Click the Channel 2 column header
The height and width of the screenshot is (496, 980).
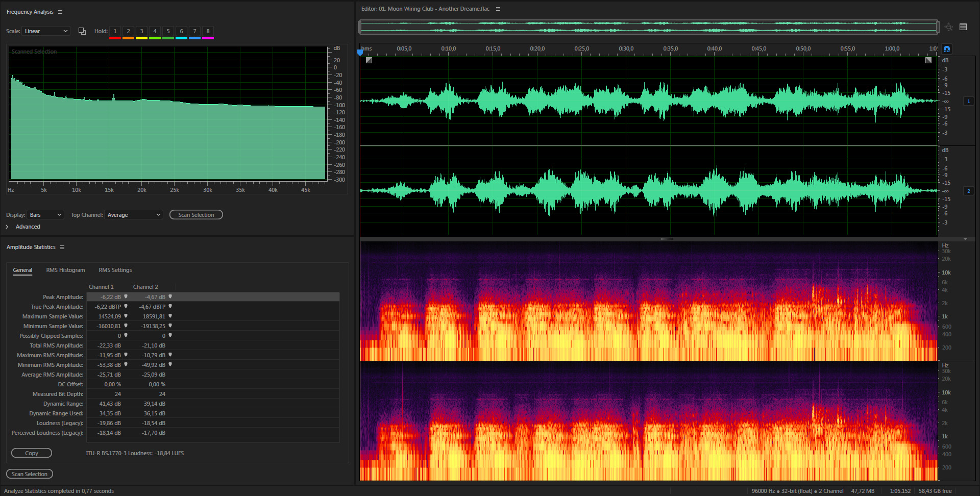click(145, 287)
